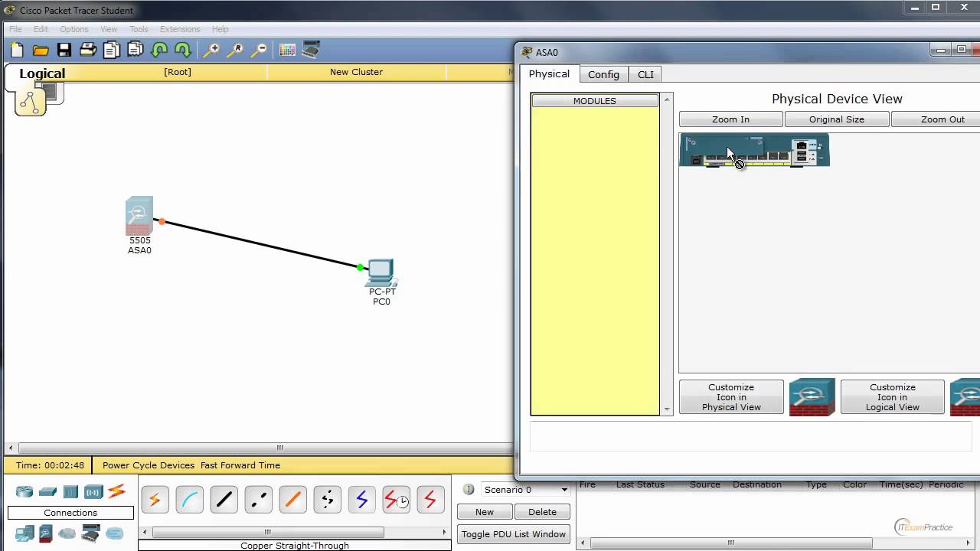Click New scenario button
Image resolution: width=980 pixels, height=551 pixels.
point(485,512)
